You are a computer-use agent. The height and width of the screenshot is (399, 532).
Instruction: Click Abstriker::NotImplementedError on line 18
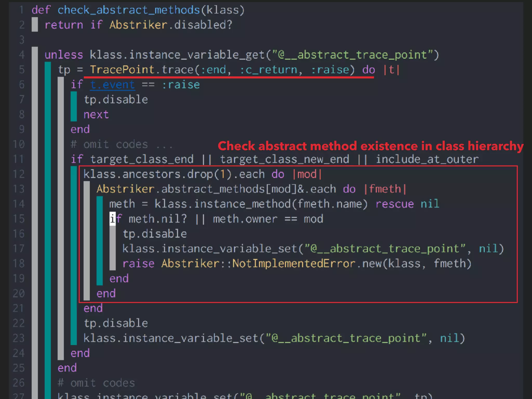pos(258,263)
